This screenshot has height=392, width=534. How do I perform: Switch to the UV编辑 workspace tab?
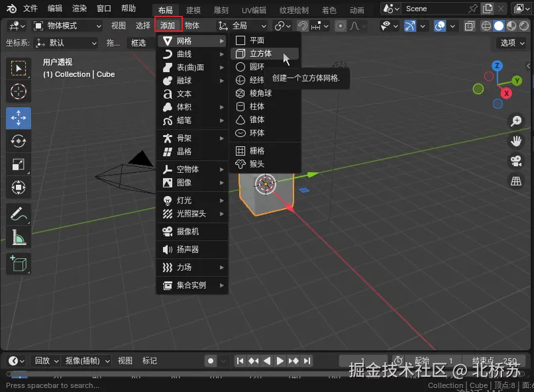tap(254, 11)
